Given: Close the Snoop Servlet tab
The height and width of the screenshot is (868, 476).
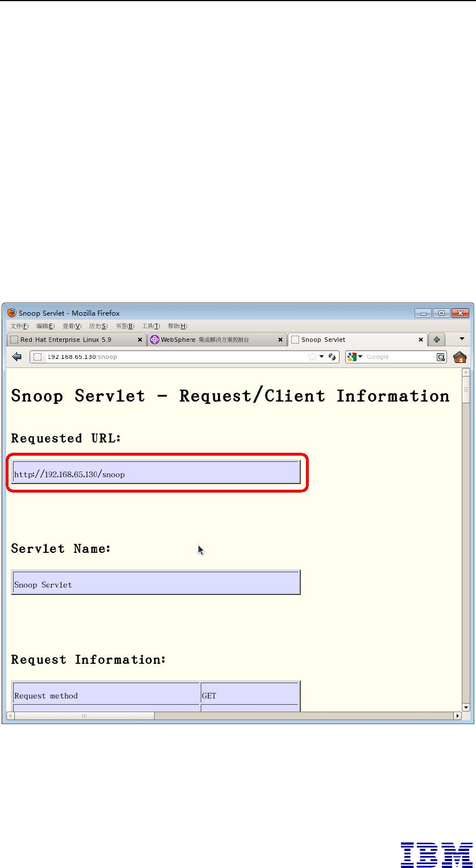Looking at the screenshot, I should [x=421, y=340].
